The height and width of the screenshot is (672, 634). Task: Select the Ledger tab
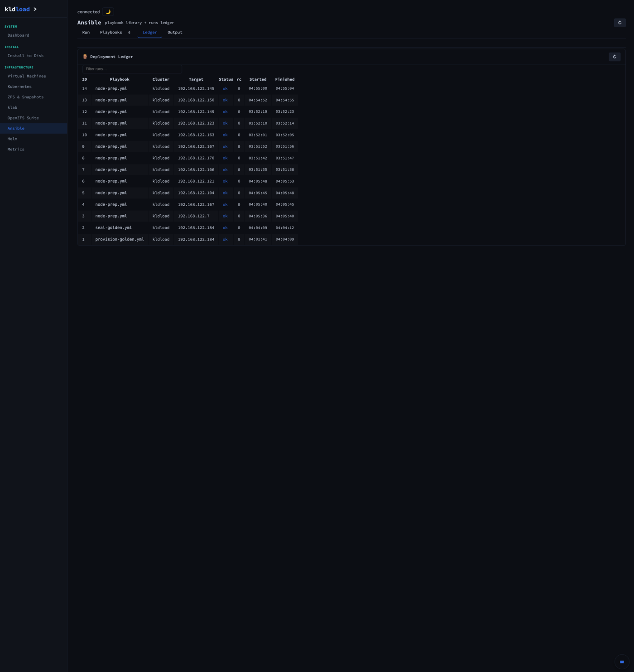(x=149, y=32)
